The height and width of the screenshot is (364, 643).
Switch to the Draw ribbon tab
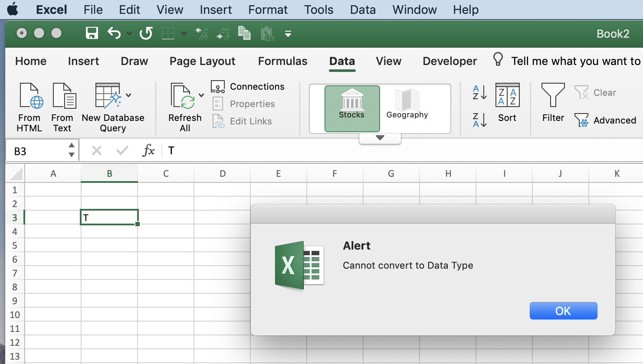point(135,61)
